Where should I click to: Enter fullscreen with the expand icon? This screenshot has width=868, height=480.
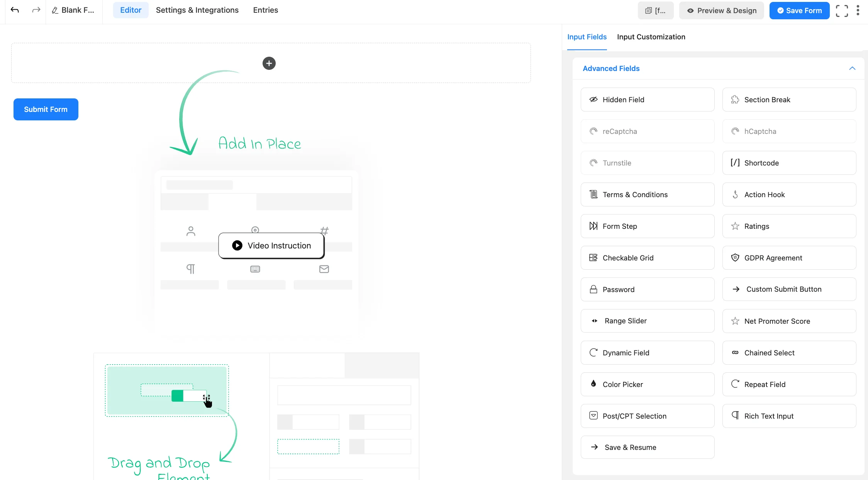click(x=842, y=11)
